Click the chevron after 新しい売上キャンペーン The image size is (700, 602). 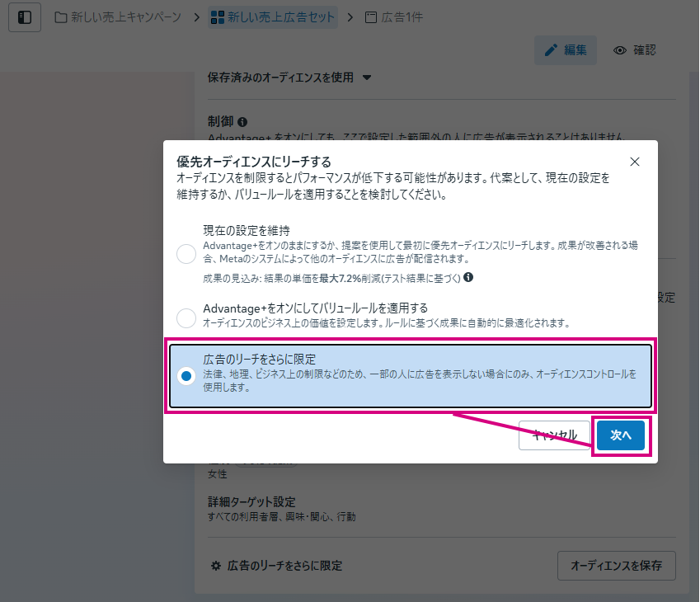195,17
